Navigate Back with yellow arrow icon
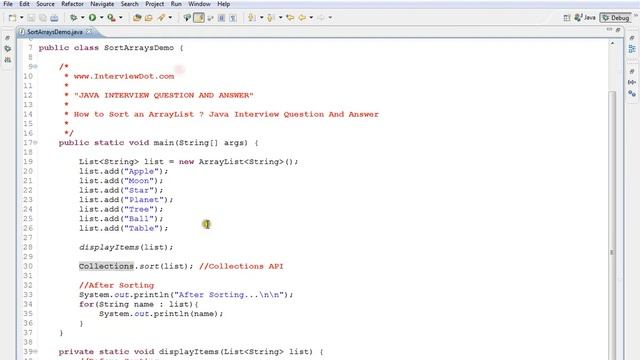This screenshot has height=360, width=640. coord(302,18)
